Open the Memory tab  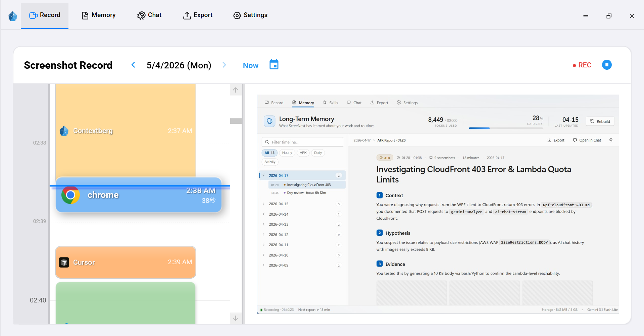pyautogui.click(x=99, y=15)
